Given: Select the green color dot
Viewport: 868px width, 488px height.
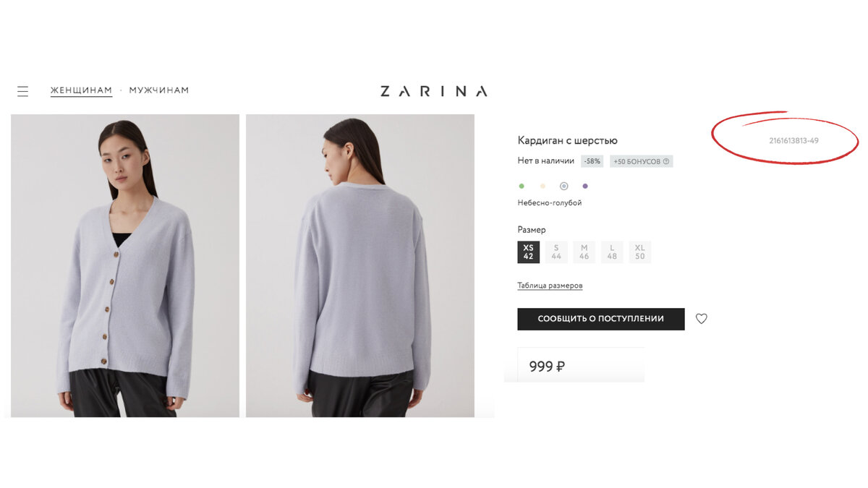Looking at the screenshot, I should click(522, 186).
